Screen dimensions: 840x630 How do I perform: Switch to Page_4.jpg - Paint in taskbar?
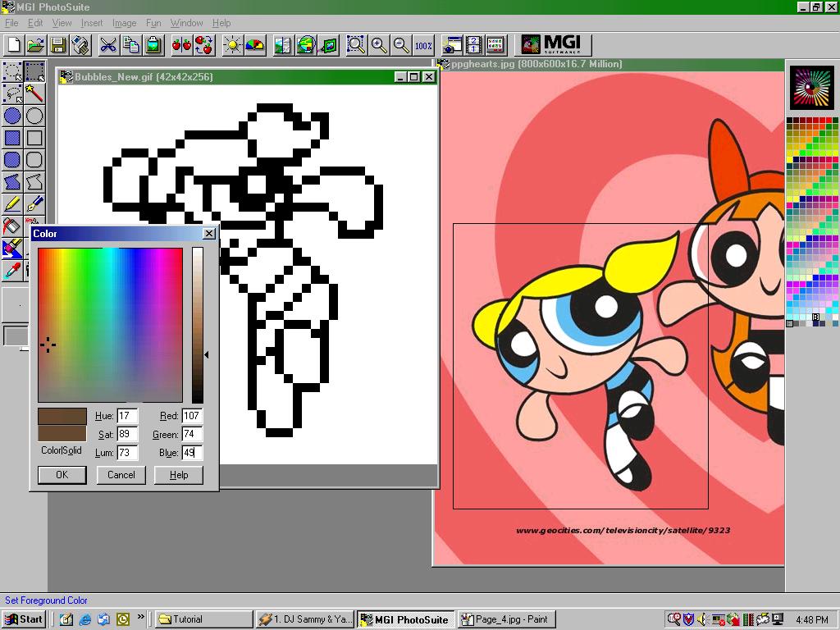pos(507,619)
